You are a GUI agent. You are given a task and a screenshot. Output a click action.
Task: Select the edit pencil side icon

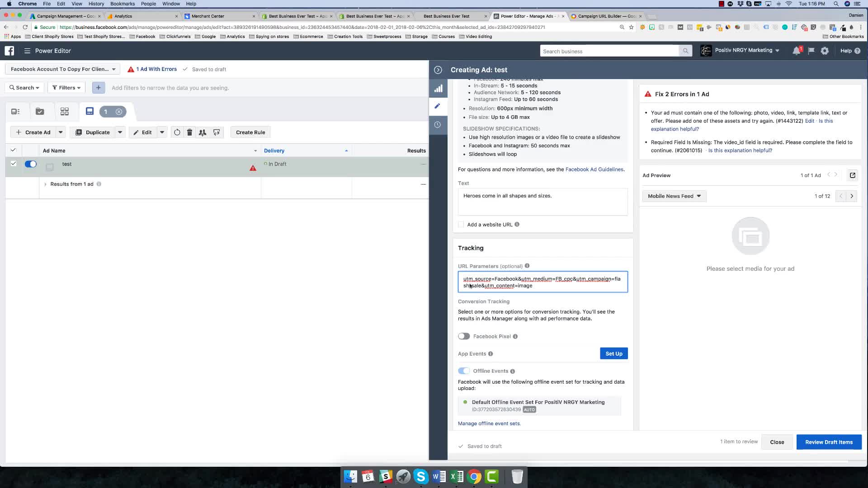(x=438, y=106)
